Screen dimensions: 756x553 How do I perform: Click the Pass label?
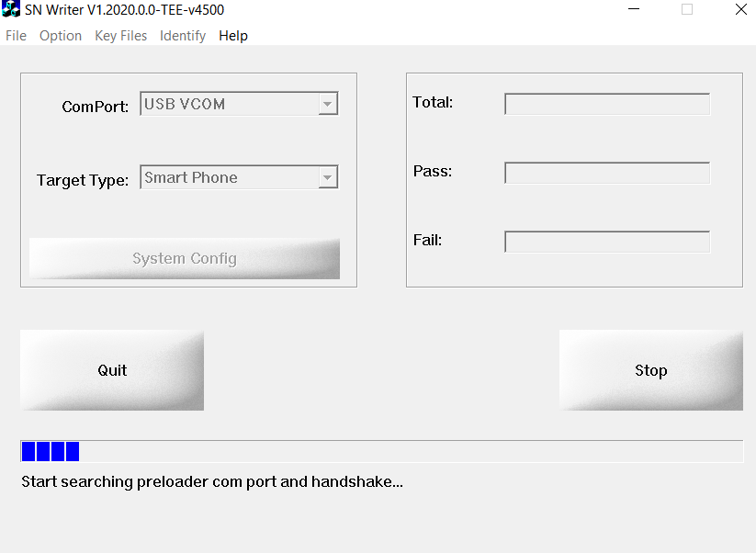[x=433, y=171]
